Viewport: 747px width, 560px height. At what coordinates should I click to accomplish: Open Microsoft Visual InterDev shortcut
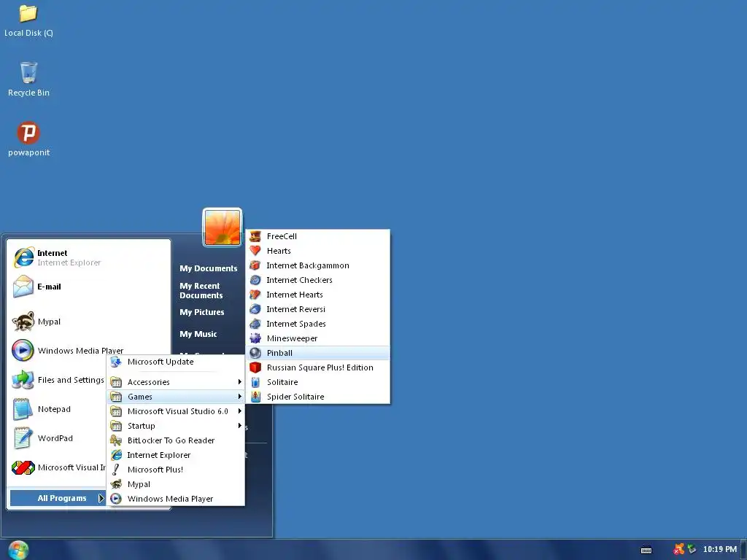pyautogui.click(x=58, y=467)
